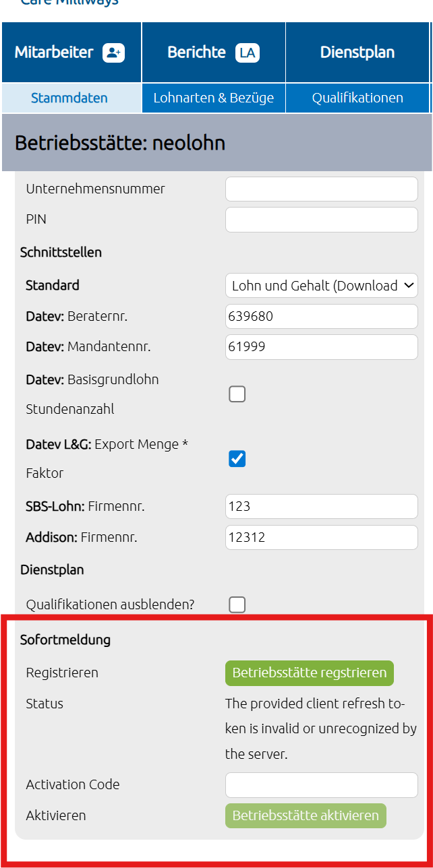This screenshot has height=868, width=433.
Task: Open the Mitarbeiter menu
Action: [x=71, y=53]
